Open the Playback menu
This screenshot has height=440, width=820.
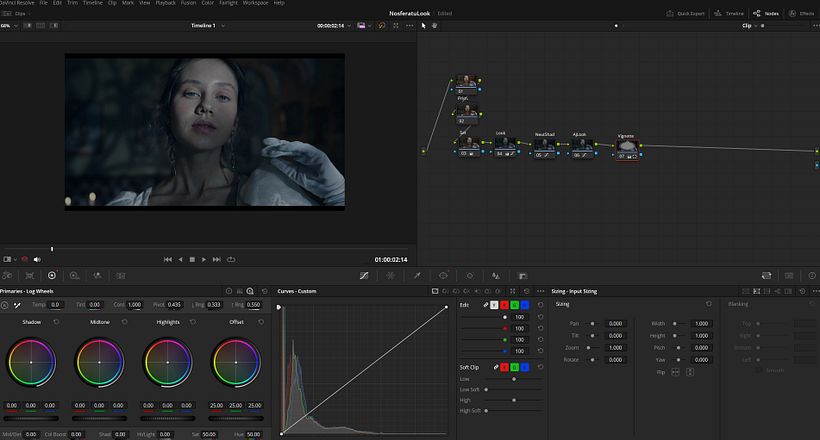point(165,3)
